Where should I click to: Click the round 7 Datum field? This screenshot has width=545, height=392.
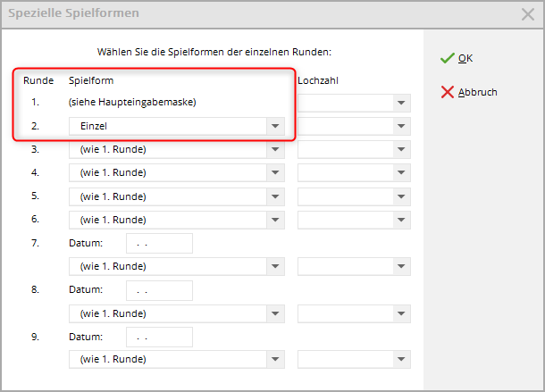160,243
